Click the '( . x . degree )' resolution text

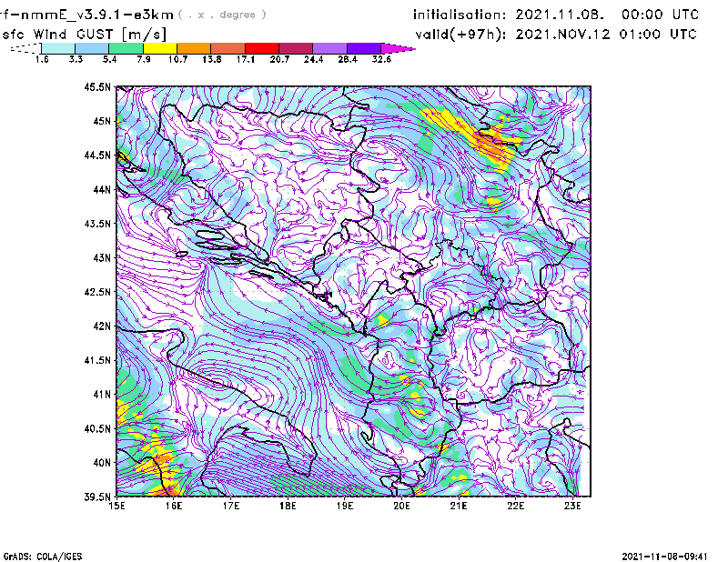[222, 15]
